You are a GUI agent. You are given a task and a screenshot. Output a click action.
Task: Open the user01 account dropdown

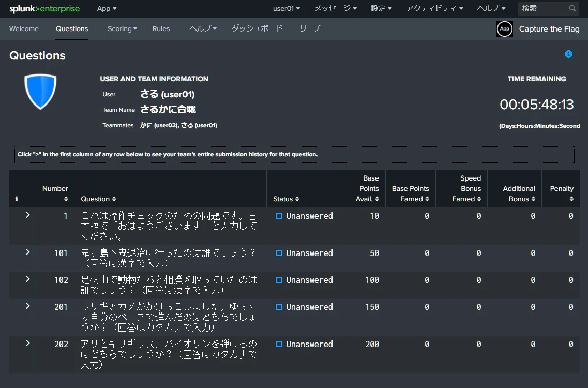pyautogui.click(x=286, y=8)
